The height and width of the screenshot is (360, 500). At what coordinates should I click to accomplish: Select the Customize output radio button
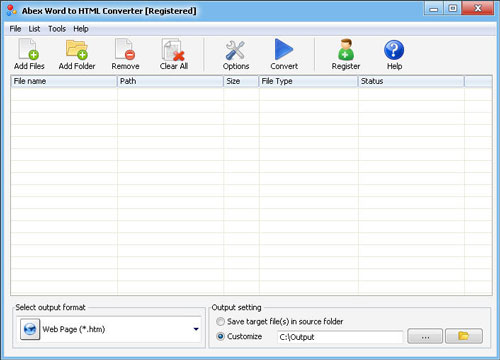220,336
